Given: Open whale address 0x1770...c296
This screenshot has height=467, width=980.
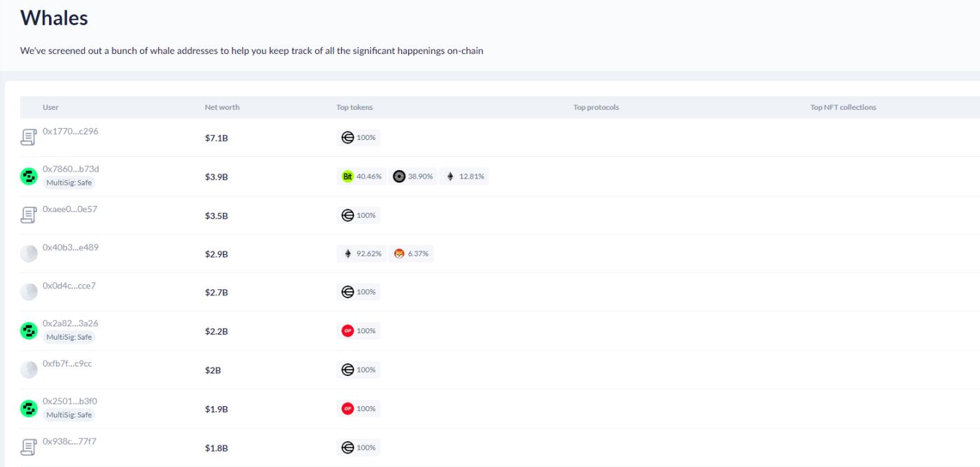Looking at the screenshot, I should click(x=70, y=131).
